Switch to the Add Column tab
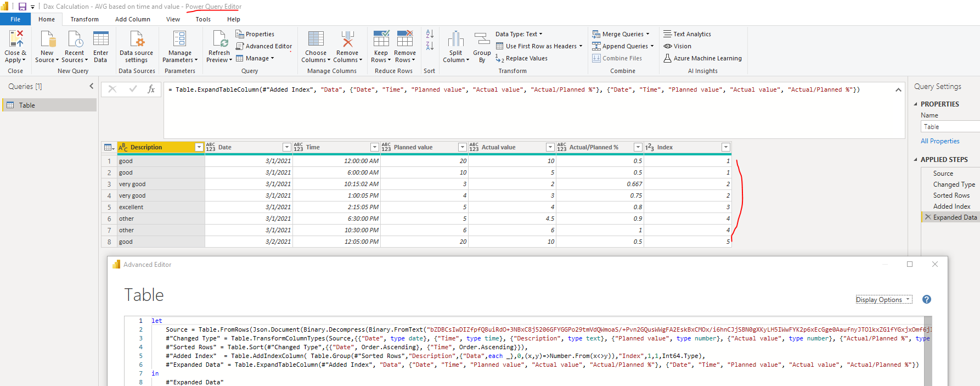 click(133, 19)
